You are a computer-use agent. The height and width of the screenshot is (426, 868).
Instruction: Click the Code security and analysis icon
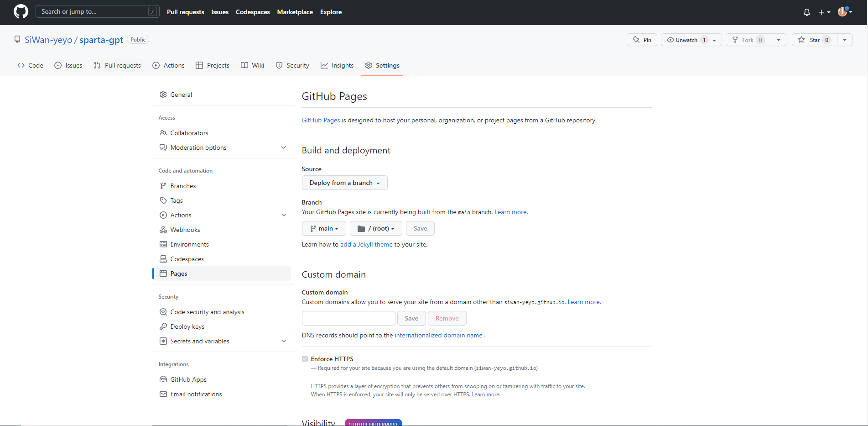[163, 312]
